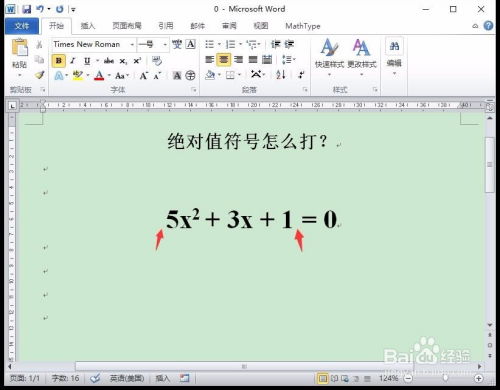Open the Times New Roman font dropdown

coord(132,44)
